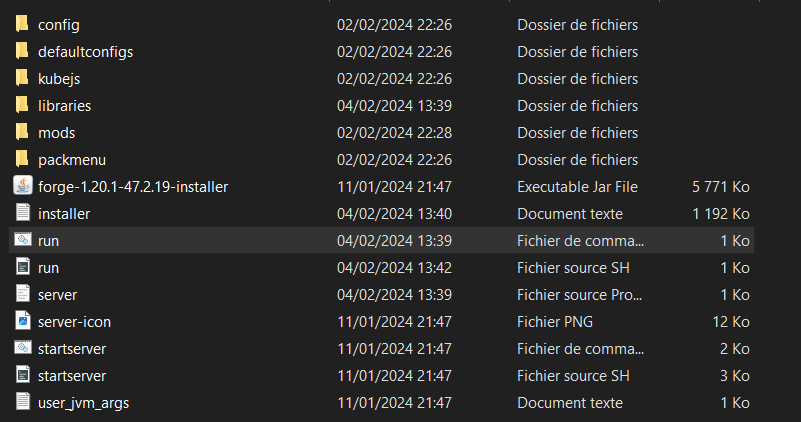Viewport: 801px width, 422px height.
Task: Click the server properties file icon
Action: point(22,294)
